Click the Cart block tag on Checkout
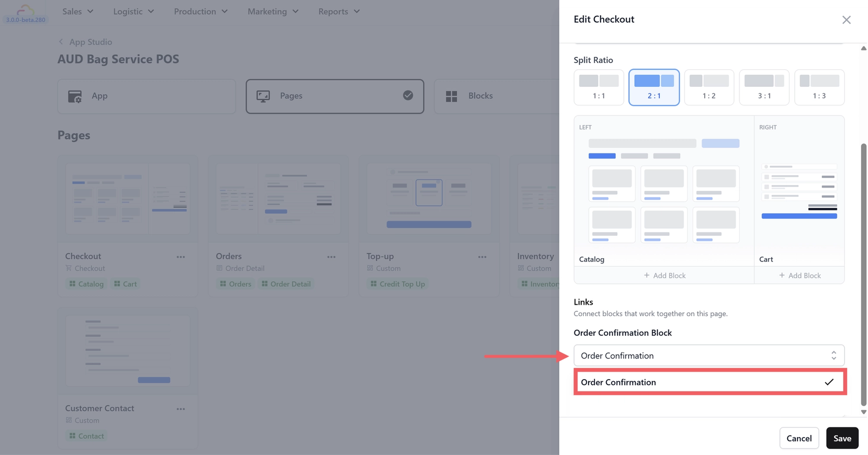The width and height of the screenshot is (868, 455). pyautogui.click(x=125, y=284)
